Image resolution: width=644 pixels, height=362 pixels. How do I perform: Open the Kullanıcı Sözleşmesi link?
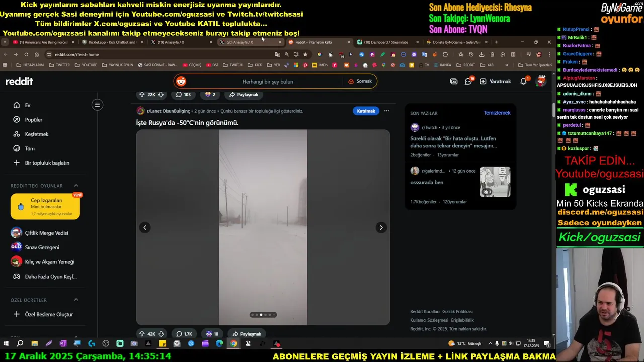[x=429, y=320]
